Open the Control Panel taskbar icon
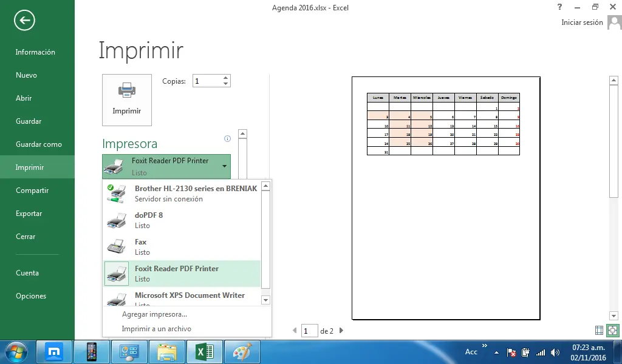The image size is (622, 364). point(129,352)
